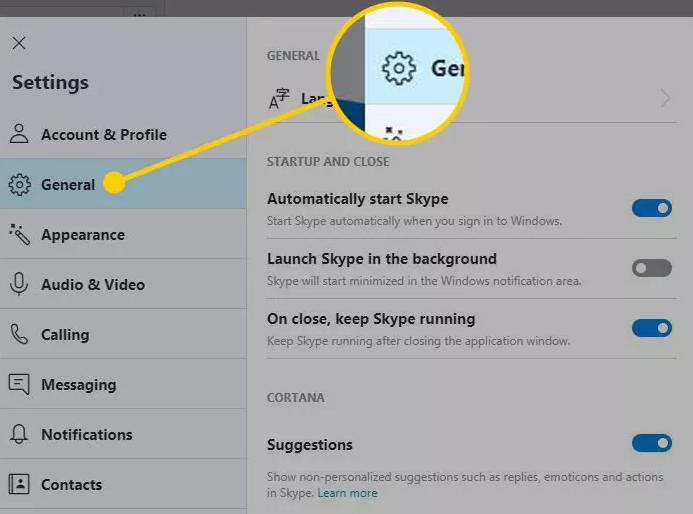Open the Notifications settings section
Screen dimensions: 693x514
point(123,434)
